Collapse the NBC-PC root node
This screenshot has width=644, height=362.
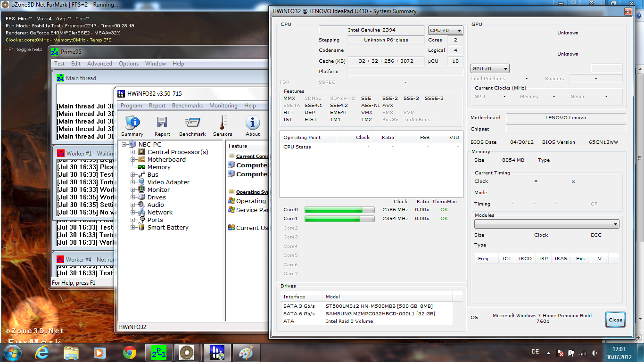[x=124, y=144]
